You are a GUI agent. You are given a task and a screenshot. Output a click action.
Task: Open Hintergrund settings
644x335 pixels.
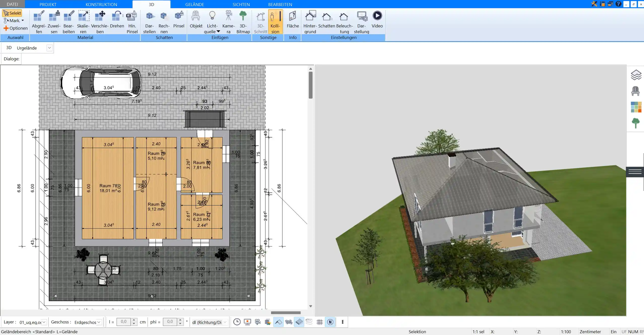click(x=310, y=22)
